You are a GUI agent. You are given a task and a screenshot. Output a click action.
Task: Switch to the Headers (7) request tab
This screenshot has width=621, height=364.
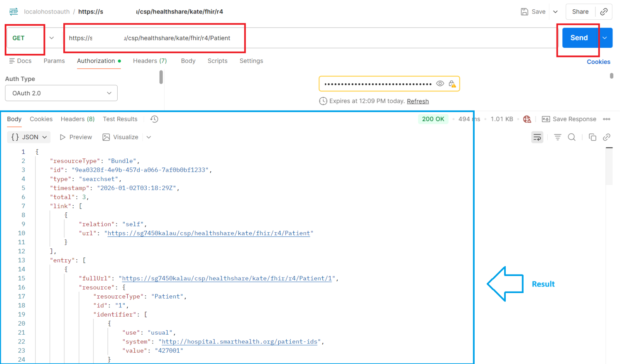click(x=150, y=61)
